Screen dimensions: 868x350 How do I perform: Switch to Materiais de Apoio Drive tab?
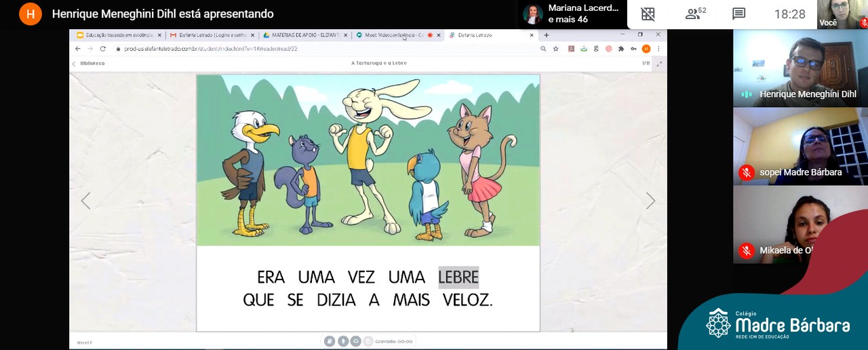(x=304, y=35)
